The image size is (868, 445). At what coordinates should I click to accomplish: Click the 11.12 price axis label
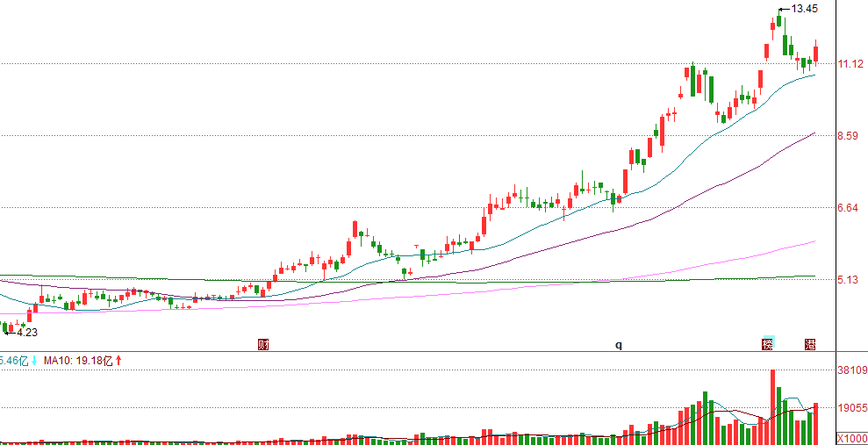coord(850,64)
